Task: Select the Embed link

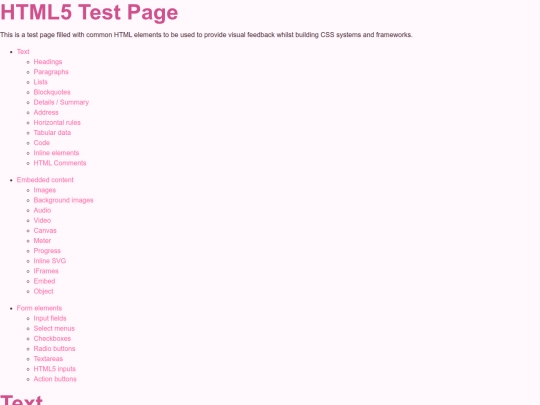Action: (x=44, y=281)
